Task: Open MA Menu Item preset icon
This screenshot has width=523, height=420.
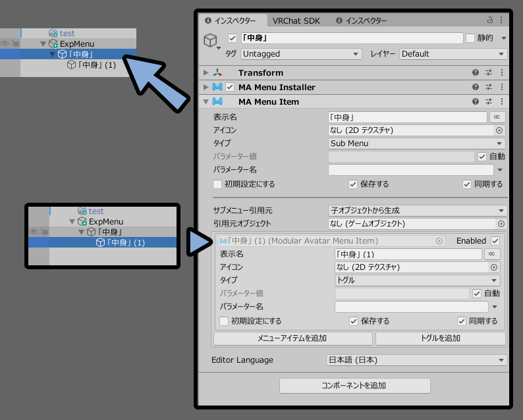Action: coord(489,101)
